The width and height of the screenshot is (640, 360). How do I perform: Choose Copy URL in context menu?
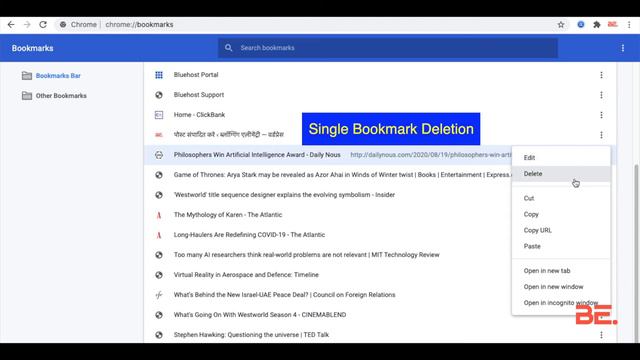click(x=561, y=230)
